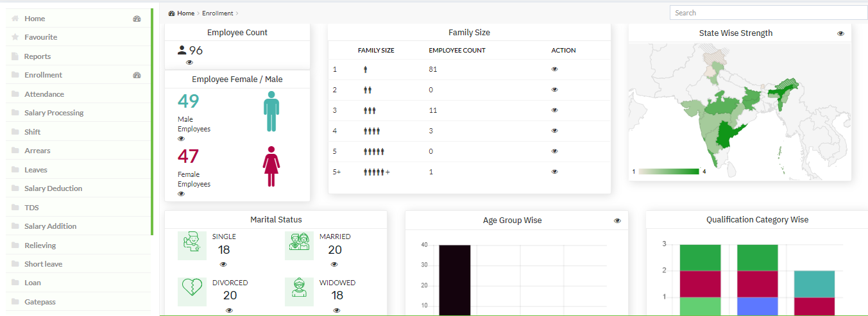The width and height of the screenshot is (868, 316).
Task: Open the Home dashboard gauge icon in sidebar
Action: (x=137, y=19)
